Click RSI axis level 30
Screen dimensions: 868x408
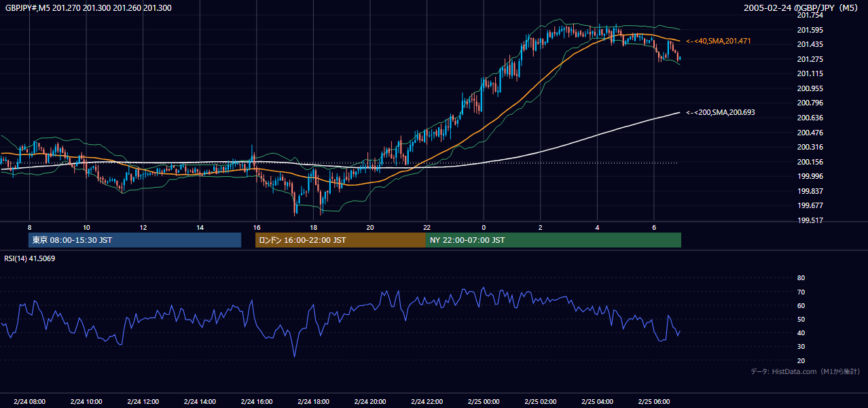point(801,347)
